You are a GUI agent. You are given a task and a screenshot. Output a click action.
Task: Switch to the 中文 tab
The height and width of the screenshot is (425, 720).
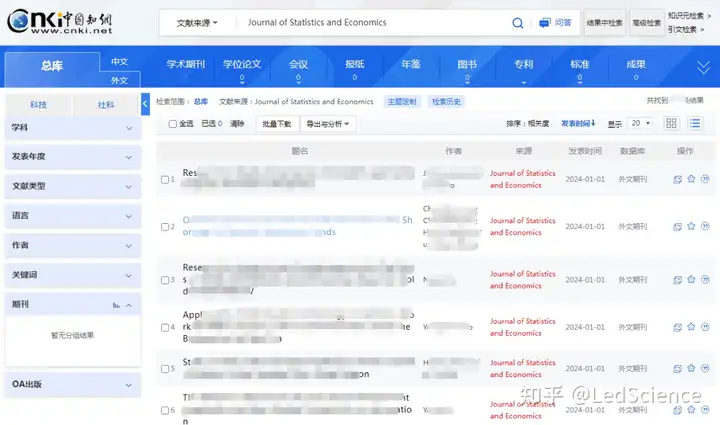point(119,62)
